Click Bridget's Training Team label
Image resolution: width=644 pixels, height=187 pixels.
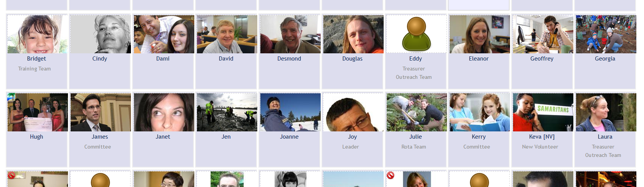pos(34,69)
